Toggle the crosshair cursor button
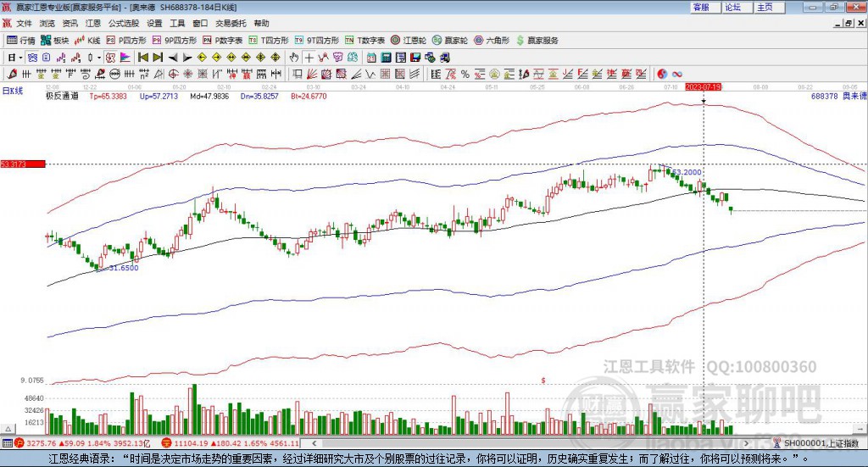The width and height of the screenshot is (868, 467). pyautogui.click(x=309, y=58)
